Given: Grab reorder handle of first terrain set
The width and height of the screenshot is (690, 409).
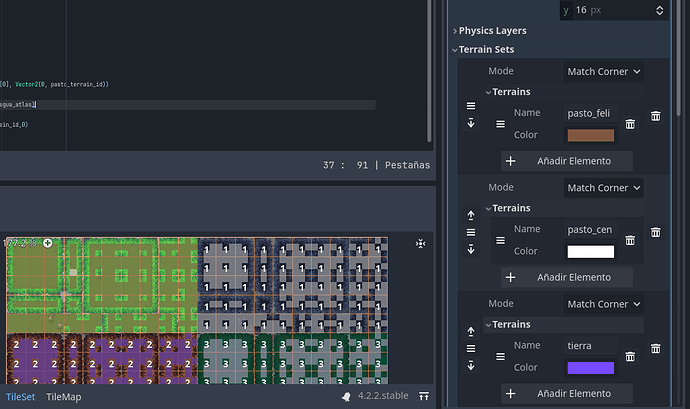Looking at the screenshot, I should [471, 106].
